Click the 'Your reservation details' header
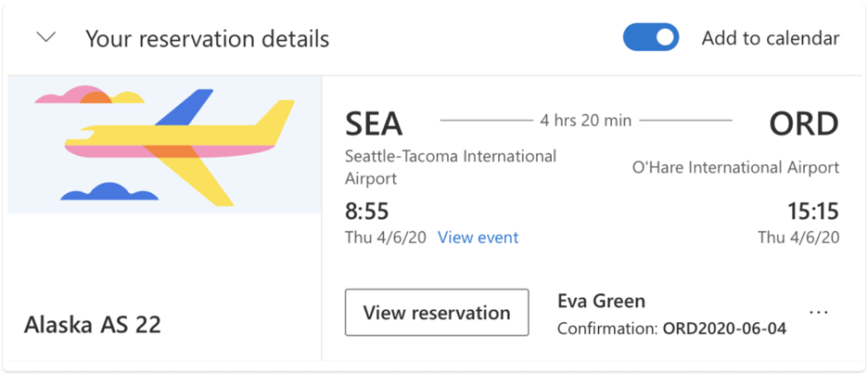The width and height of the screenshot is (868, 375). coord(207,39)
